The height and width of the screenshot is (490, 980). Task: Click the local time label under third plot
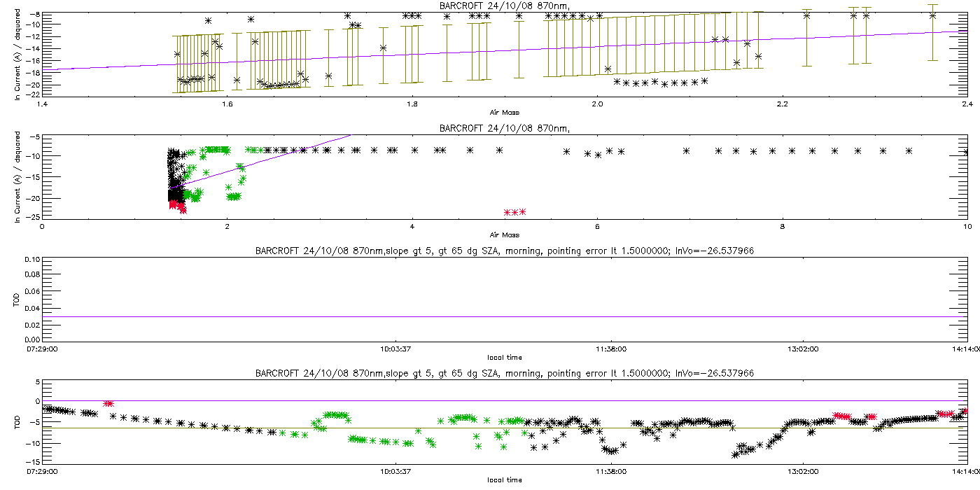tap(504, 357)
